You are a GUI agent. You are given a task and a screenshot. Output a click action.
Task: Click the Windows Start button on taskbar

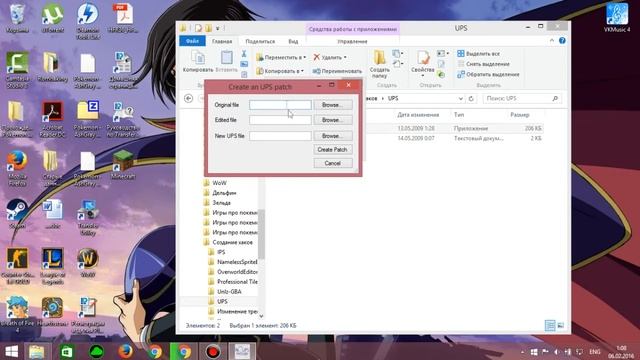pos(11,352)
